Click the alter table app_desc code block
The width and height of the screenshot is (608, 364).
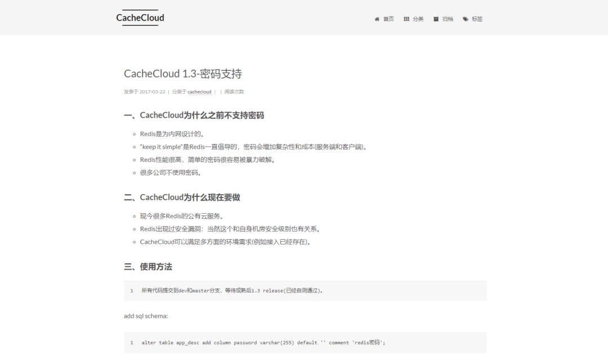[x=305, y=343]
